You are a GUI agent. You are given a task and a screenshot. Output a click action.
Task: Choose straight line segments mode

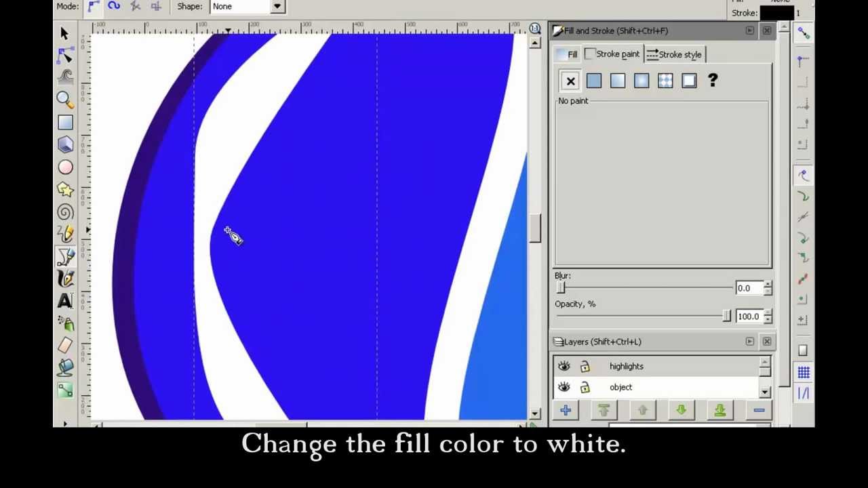135,6
